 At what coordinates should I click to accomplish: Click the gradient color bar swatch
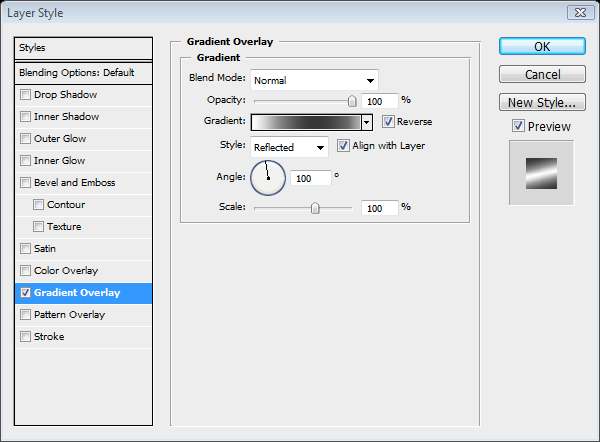pyautogui.click(x=305, y=122)
